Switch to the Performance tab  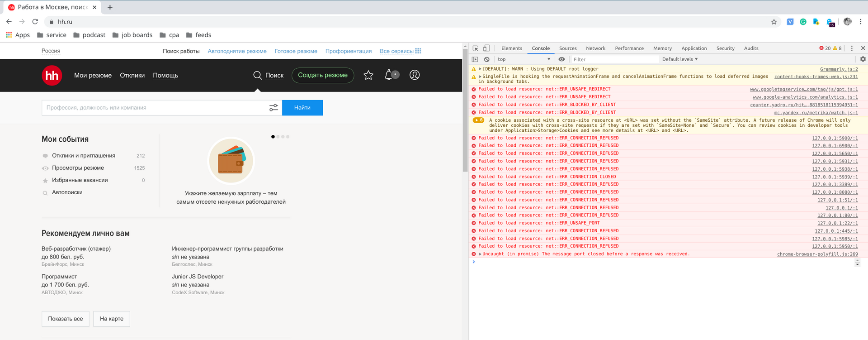click(x=629, y=48)
